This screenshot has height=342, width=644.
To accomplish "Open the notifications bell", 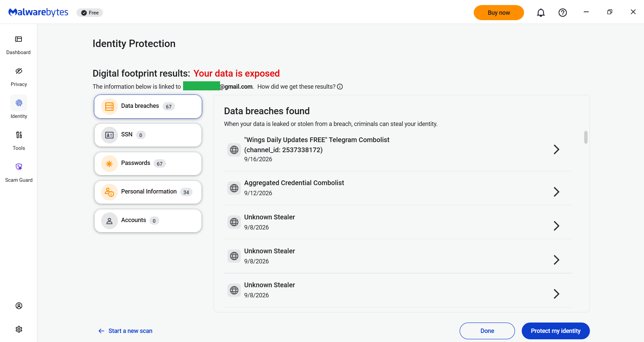I will point(541,13).
